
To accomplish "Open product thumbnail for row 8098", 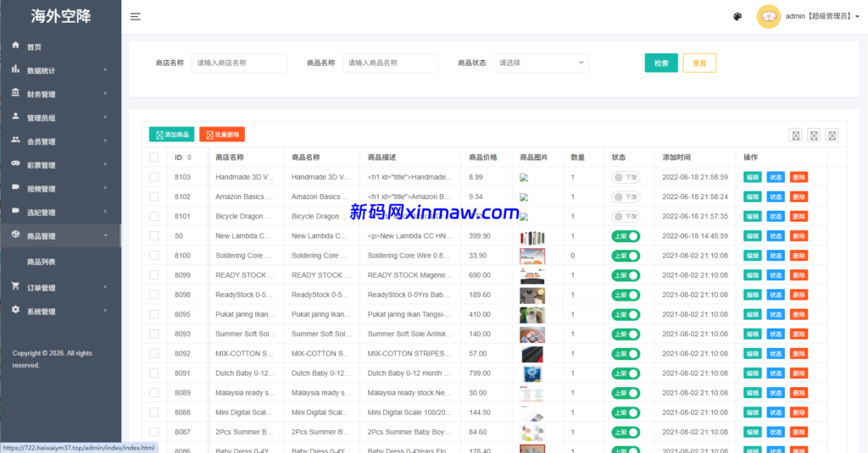I will coord(532,296).
